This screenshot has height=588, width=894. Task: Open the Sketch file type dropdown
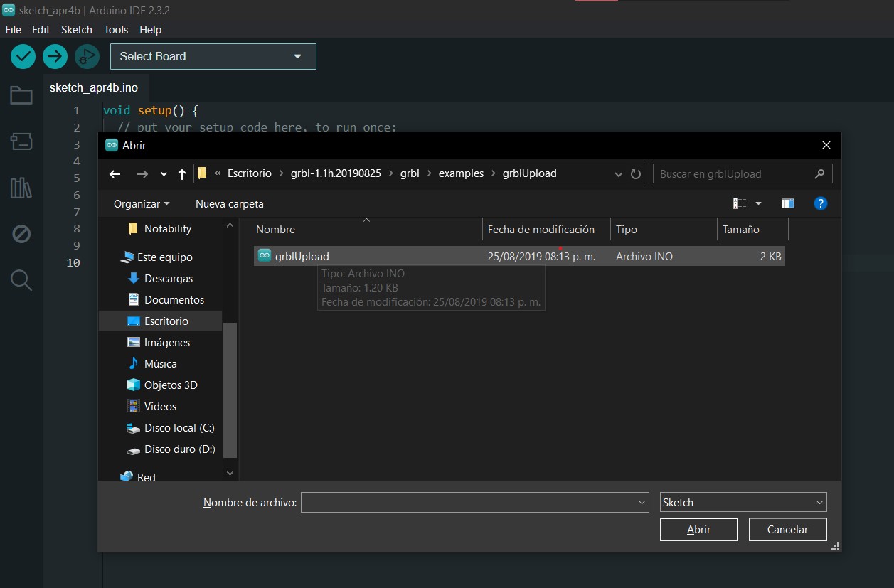(x=743, y=502)
